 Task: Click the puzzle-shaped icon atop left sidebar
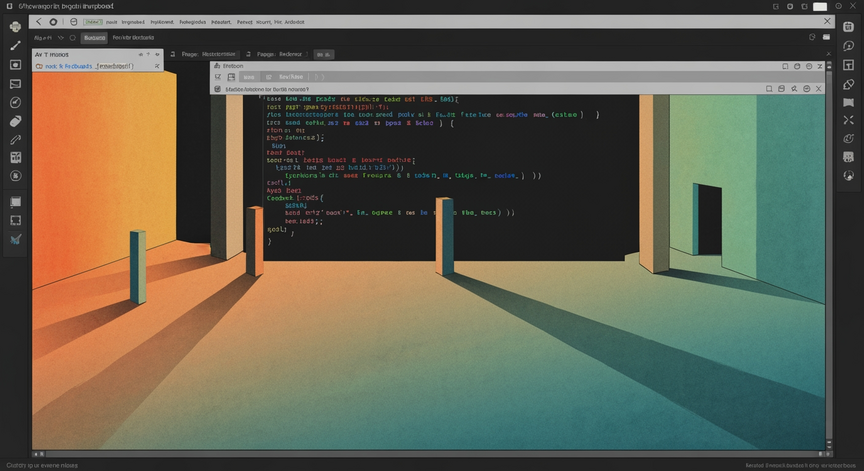click(15, 26)
